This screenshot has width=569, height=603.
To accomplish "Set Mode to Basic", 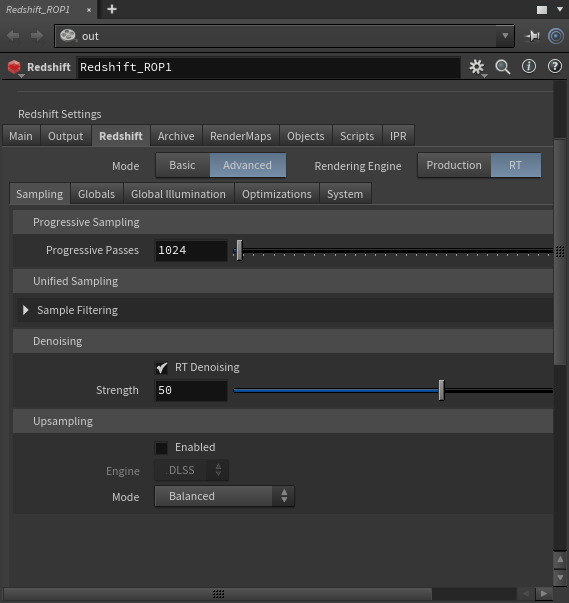I will 182,165.
